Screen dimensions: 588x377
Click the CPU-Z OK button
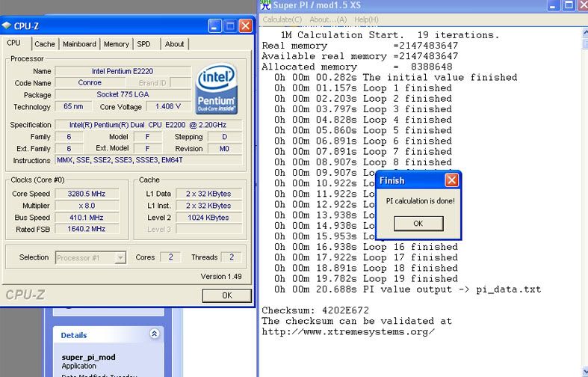tap(226, 295)
